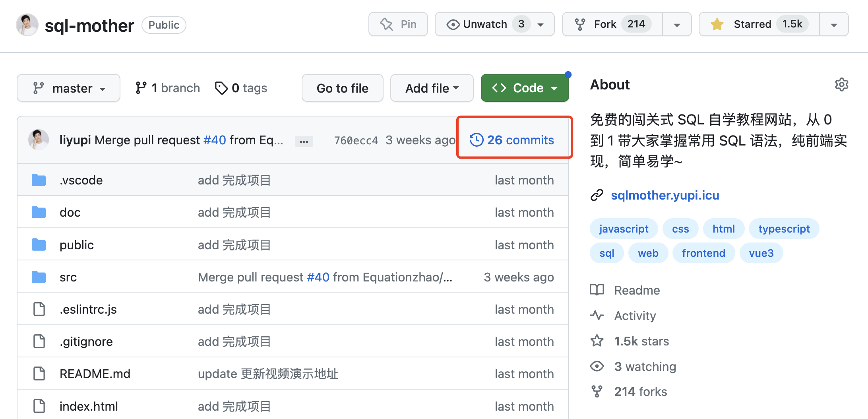This screenshot has height=419, width=868.
Task: Open the commit history clock icon
Action: [476, 140]
